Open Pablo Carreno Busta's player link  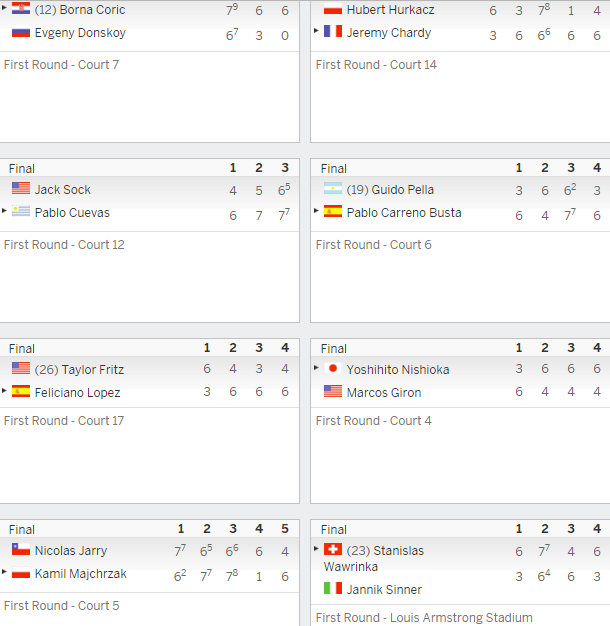coord(404,213)
